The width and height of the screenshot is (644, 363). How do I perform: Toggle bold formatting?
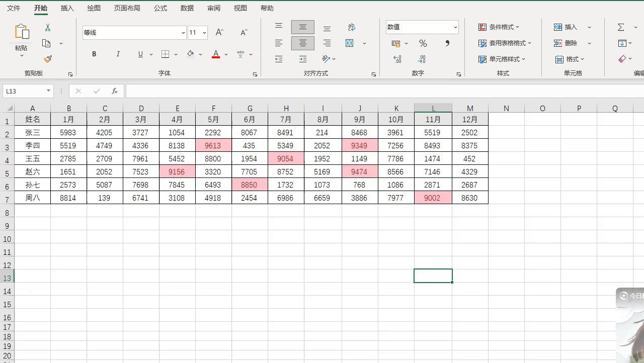tap(94, 54)
